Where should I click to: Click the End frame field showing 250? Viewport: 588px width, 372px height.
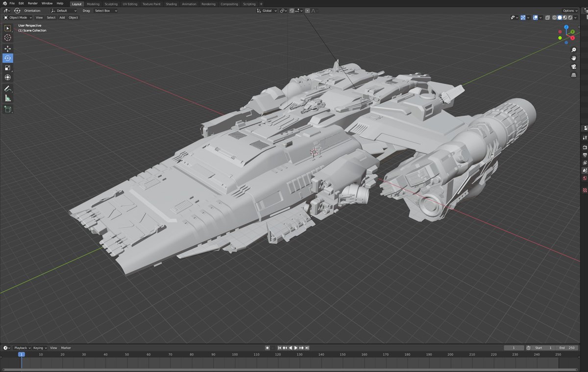click(x=567, y=348)
